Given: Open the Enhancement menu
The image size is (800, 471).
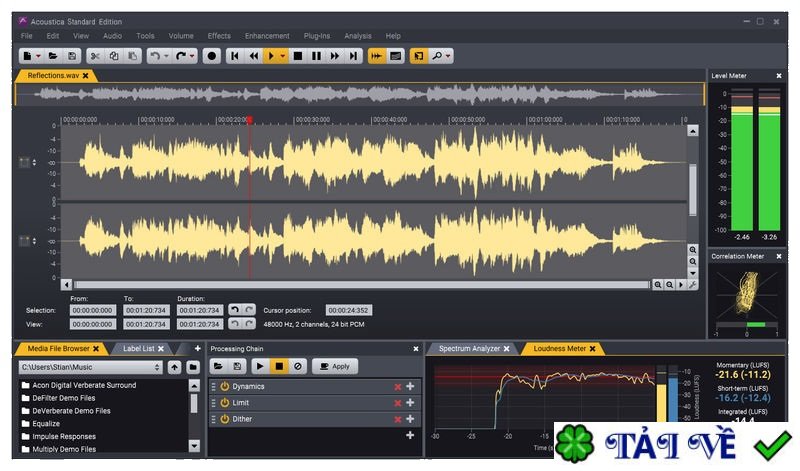Looking at the screenshot, I should [267, 36].
